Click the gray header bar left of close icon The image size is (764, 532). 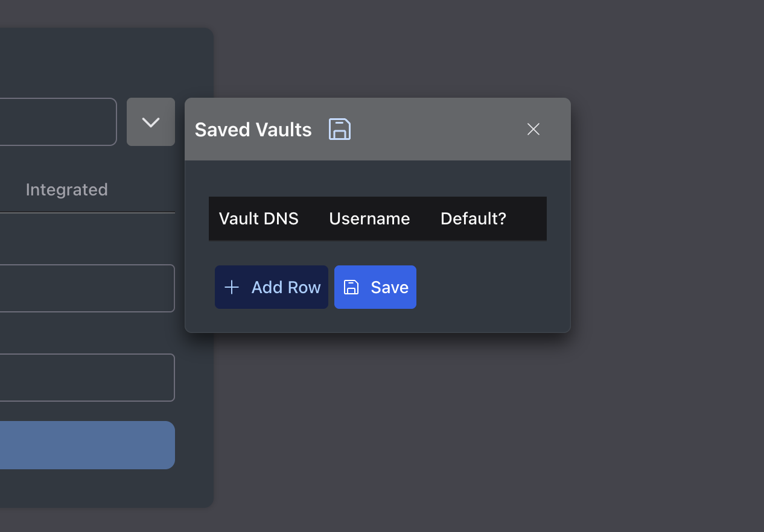[435, 129]
